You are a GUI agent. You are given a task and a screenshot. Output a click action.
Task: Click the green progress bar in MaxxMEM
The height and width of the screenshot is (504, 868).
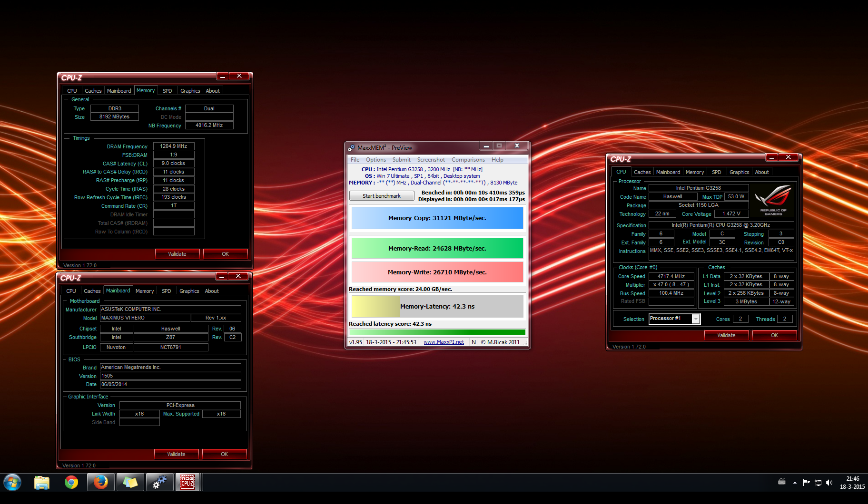click(437, 332)
